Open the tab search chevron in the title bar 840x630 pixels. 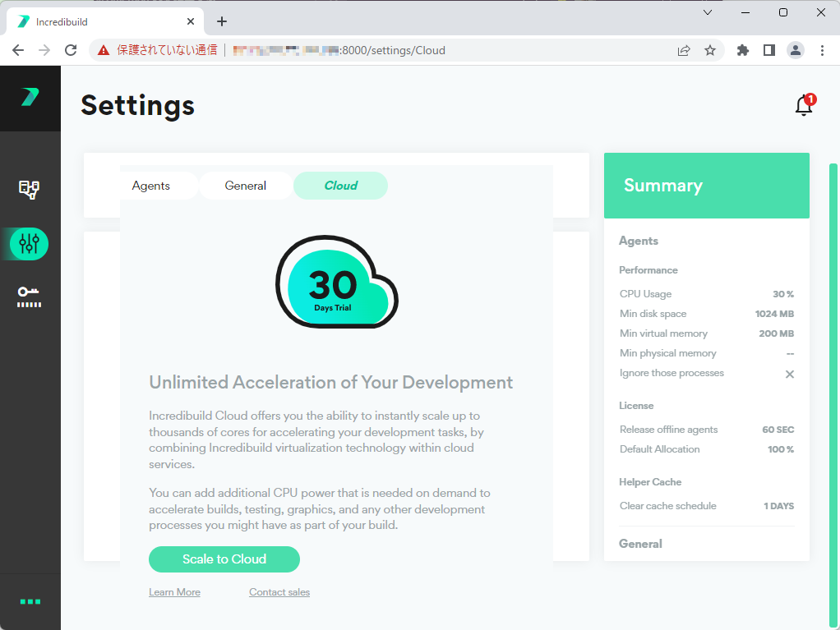click(x=707, y=13)
